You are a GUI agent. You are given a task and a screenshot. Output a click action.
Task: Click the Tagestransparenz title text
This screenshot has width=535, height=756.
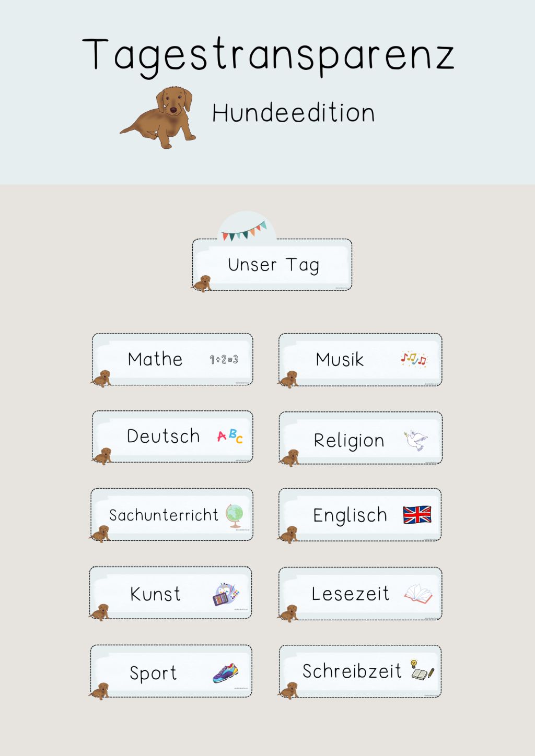[x=268, y=56]
